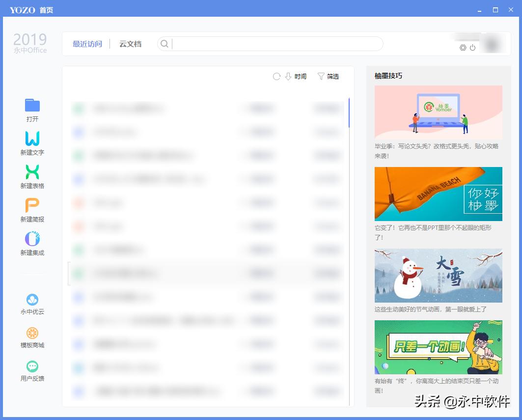Viewport: 522px width, 420px height.
Task: Click the refresh icon next to 时间
Action: coord(276,77)
